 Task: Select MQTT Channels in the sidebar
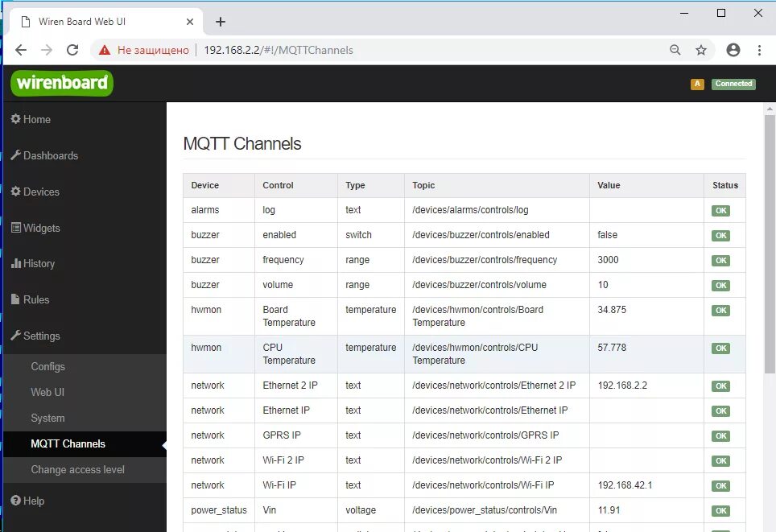pos(68,444)
